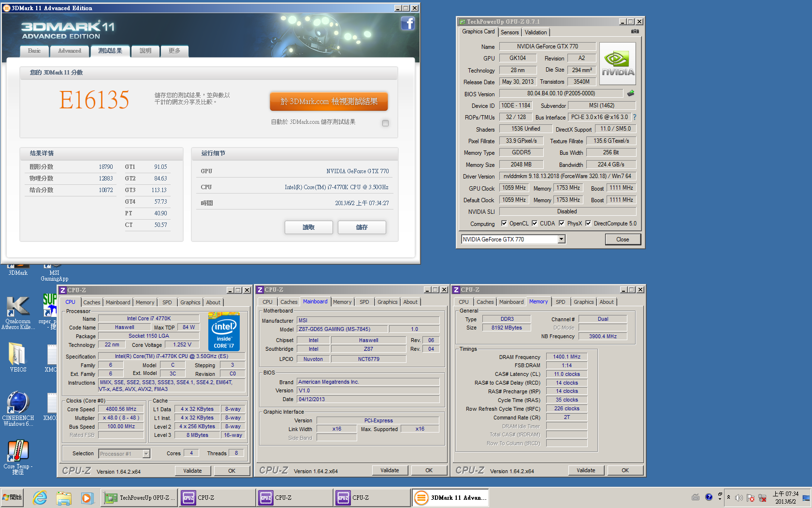The height and width of the screenshot is (508, 812).
Task: Click OK in the right CPU-Z Memory window
Action: point(625,470)
